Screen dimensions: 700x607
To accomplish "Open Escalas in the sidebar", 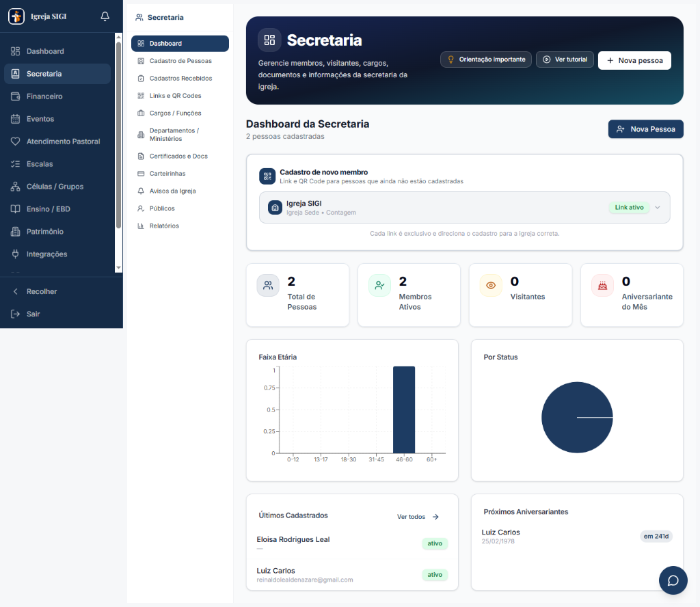I will pyautogui.click(x=57, y=164).
